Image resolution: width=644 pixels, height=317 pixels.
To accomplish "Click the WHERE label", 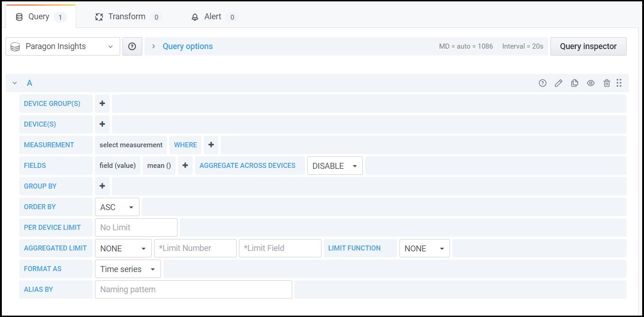I will pos(185,145).
